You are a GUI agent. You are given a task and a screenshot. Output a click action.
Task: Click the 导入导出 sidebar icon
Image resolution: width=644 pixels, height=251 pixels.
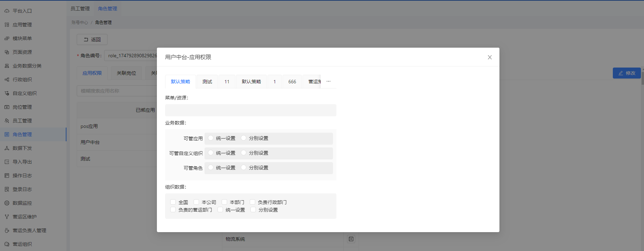pos(7,162)
